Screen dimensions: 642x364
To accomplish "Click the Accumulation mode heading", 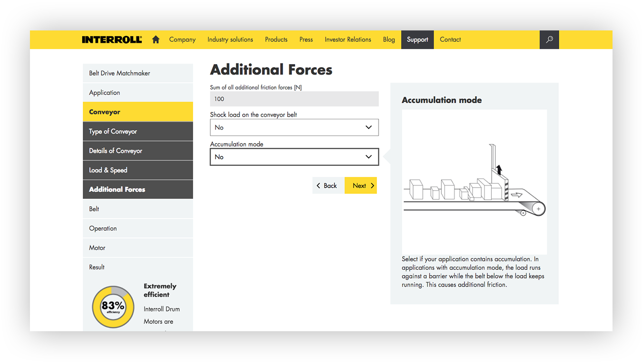I will click(442, 100).
